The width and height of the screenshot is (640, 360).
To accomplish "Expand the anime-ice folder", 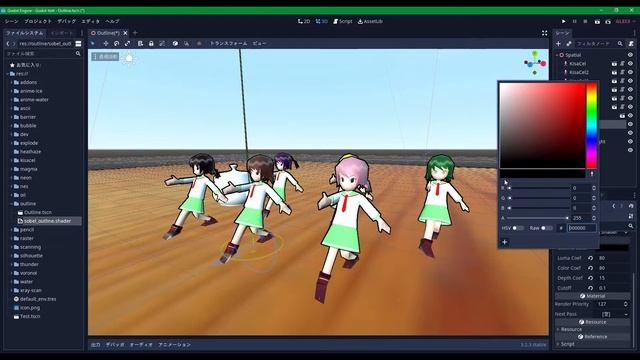I will 11,91.
